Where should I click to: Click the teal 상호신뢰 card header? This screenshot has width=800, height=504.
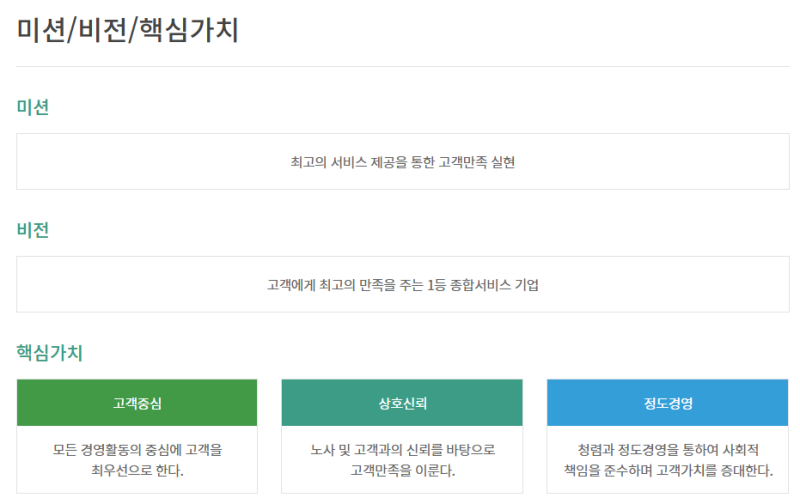coord(402,404)
